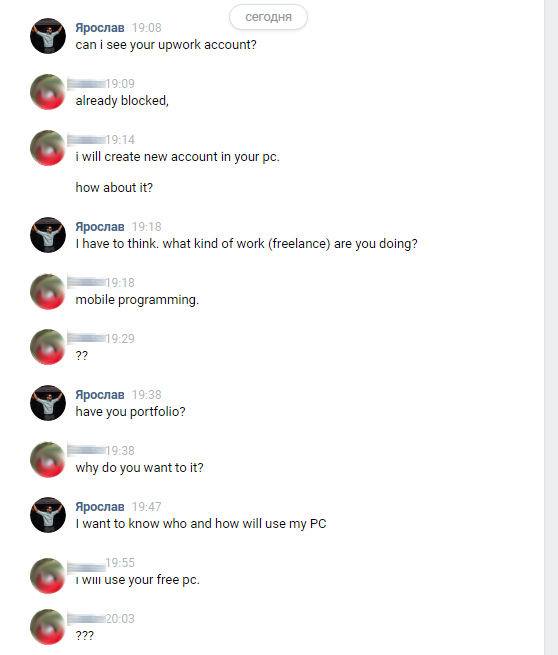Open Ярослав's avatar beside freelance question
The width and height of the screenshot is (558, 655).
(x=48, y=235)
